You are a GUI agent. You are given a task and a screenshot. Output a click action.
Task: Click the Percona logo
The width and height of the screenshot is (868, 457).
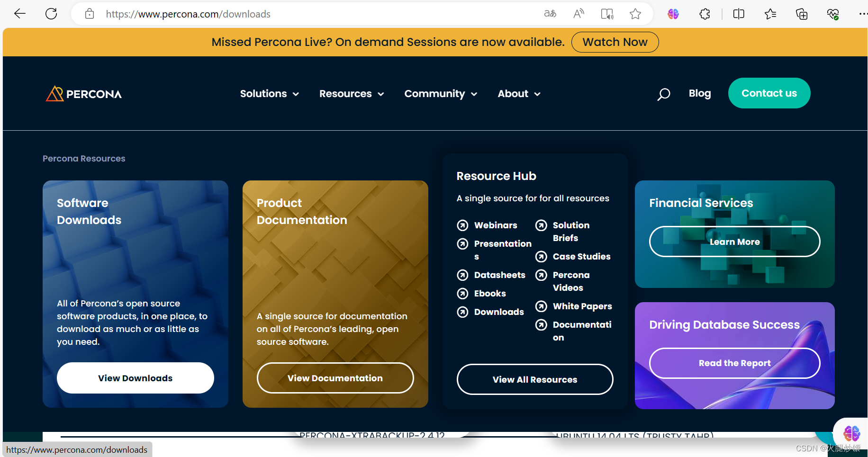(84, 94)
